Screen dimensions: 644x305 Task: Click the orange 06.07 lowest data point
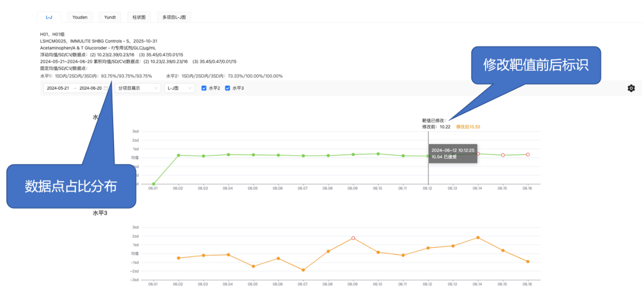pyautogui.click(x=303, y=270)
